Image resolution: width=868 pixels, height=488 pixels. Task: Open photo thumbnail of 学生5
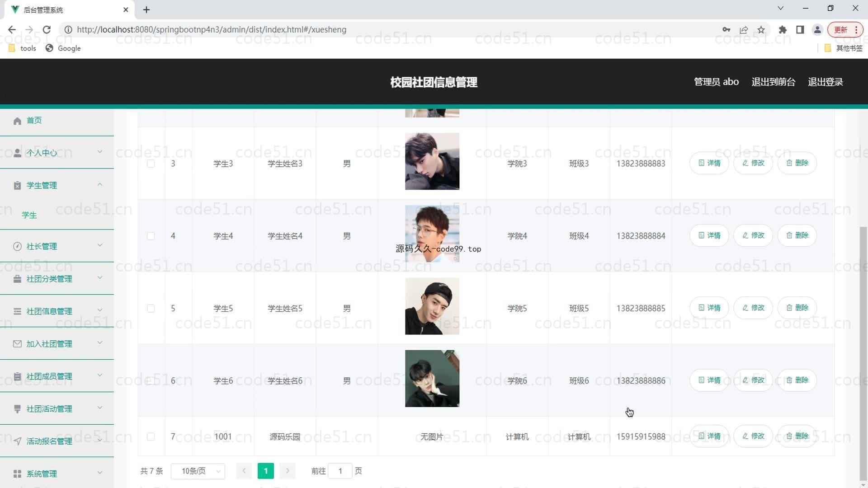coord(432,306)
